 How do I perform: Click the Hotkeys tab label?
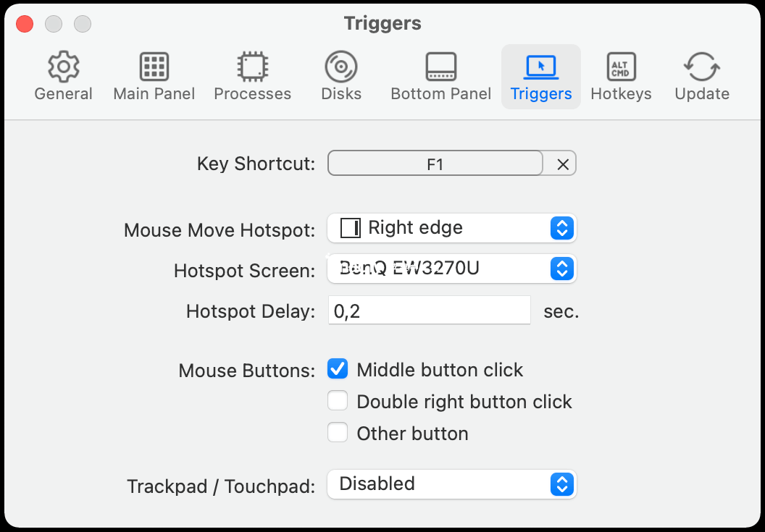point(621,93)
